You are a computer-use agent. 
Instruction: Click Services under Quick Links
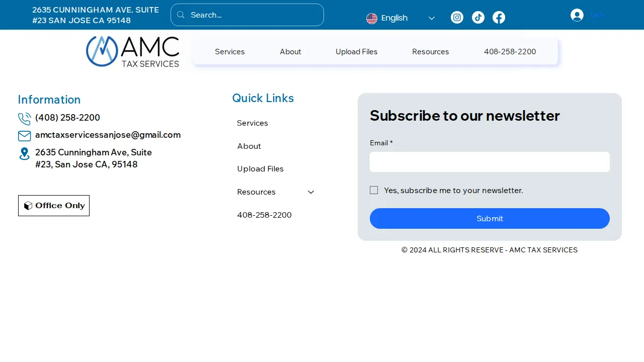[253, 123]
